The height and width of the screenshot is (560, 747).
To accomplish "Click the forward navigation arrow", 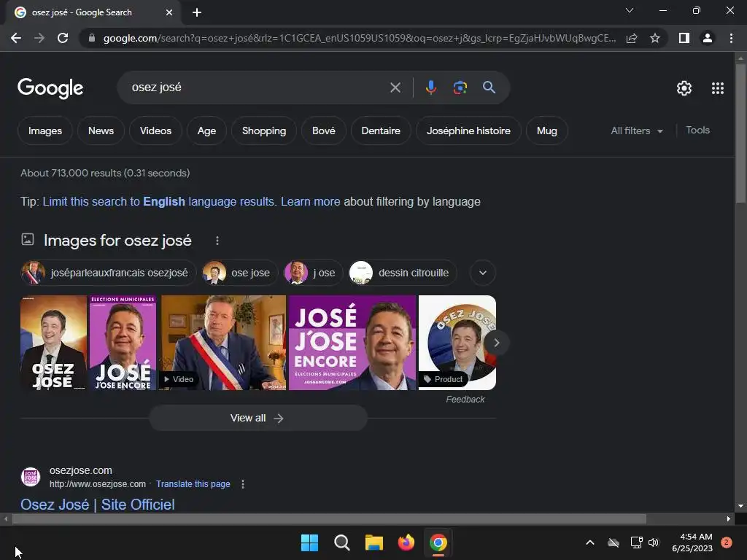I will coord(39,38).
